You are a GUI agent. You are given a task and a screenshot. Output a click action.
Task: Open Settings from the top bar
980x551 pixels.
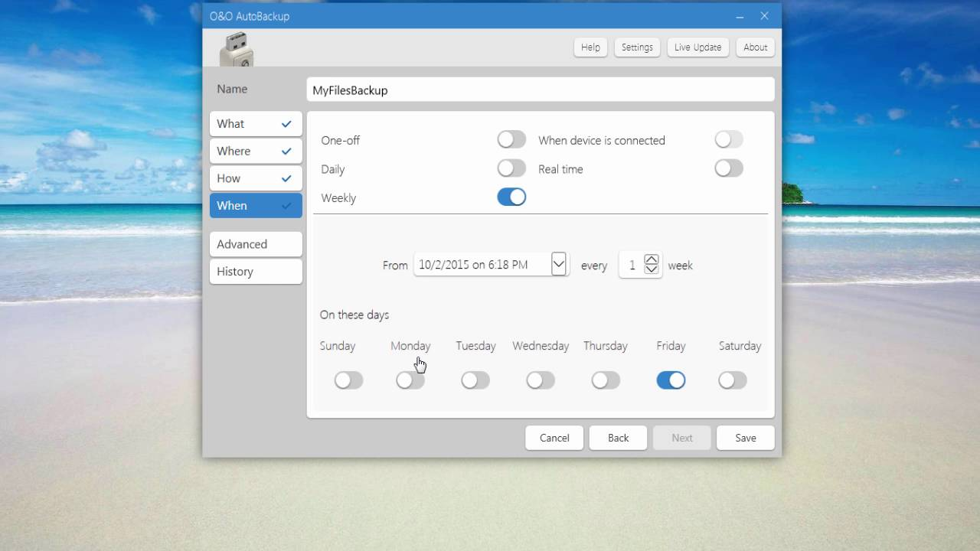coord(637,47)
